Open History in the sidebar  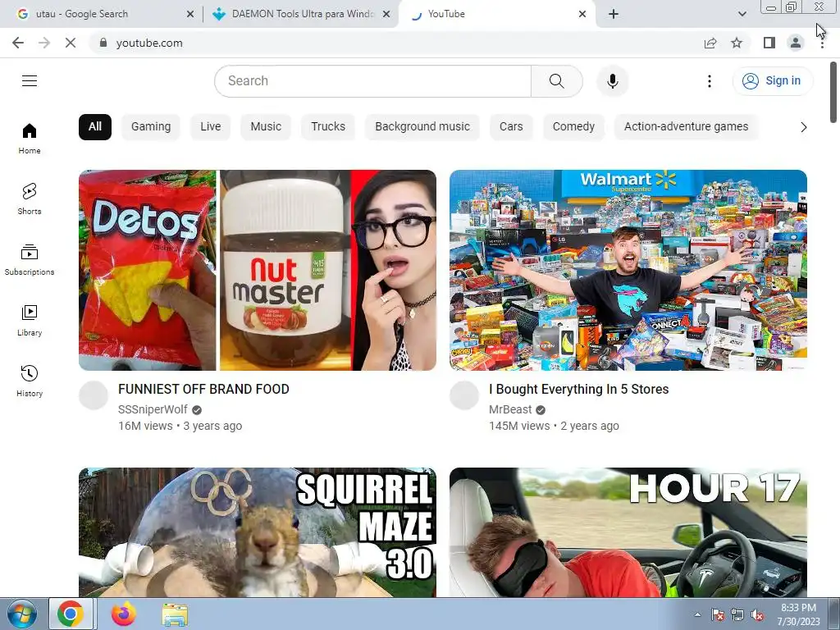[x=30, y=381]
